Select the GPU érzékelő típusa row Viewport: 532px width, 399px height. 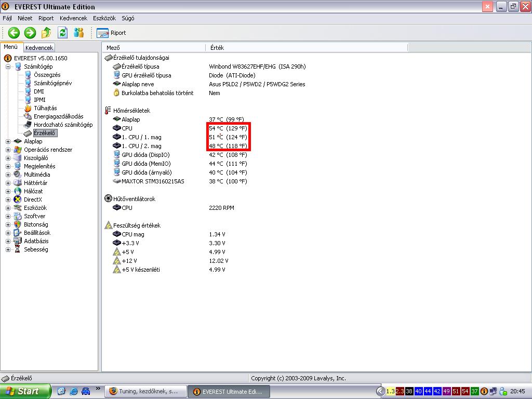[184, 75]
